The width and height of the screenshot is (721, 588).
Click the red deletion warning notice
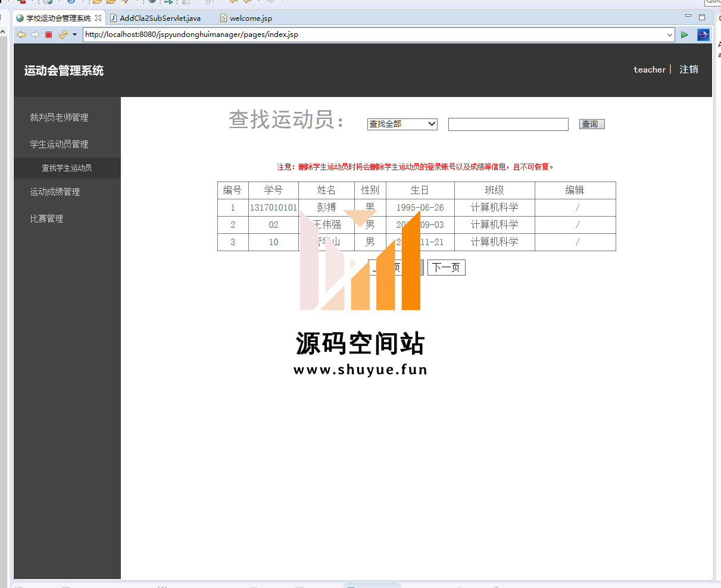click(416, 167)
